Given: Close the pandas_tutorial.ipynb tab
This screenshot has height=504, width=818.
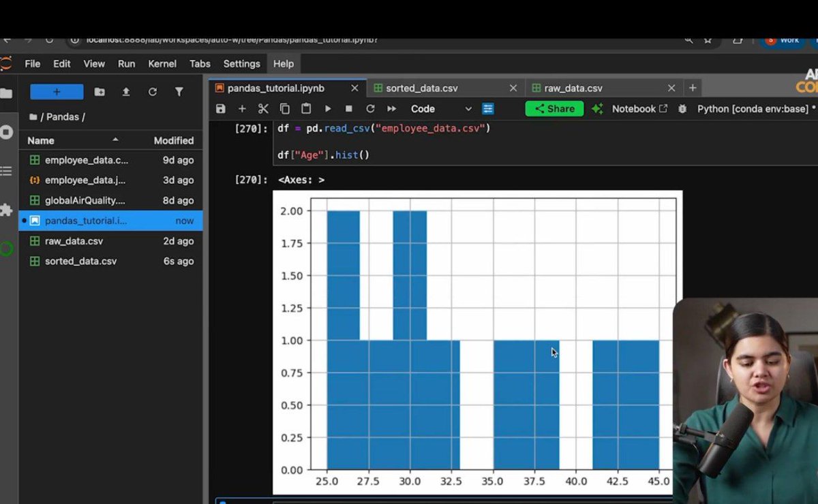Looking at the screenshot, I should tap(354, 89).
